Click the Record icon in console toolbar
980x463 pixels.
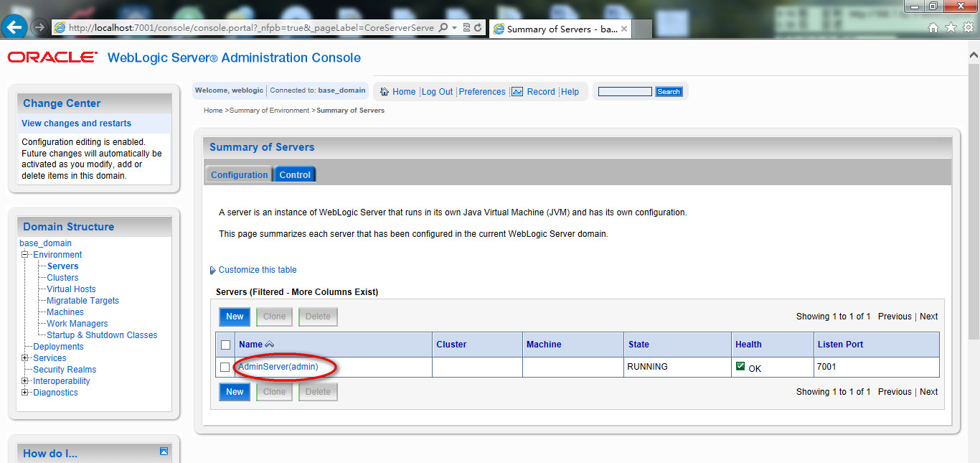point(517,91)
